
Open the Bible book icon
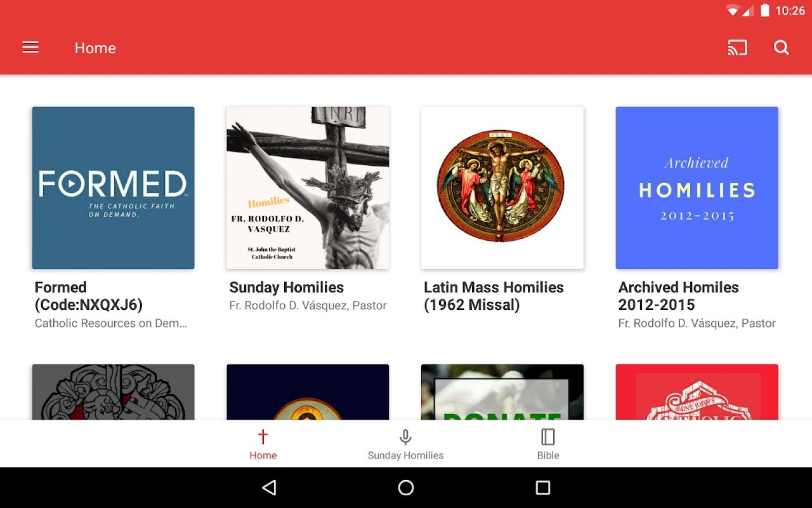click(x=548, y=437)
